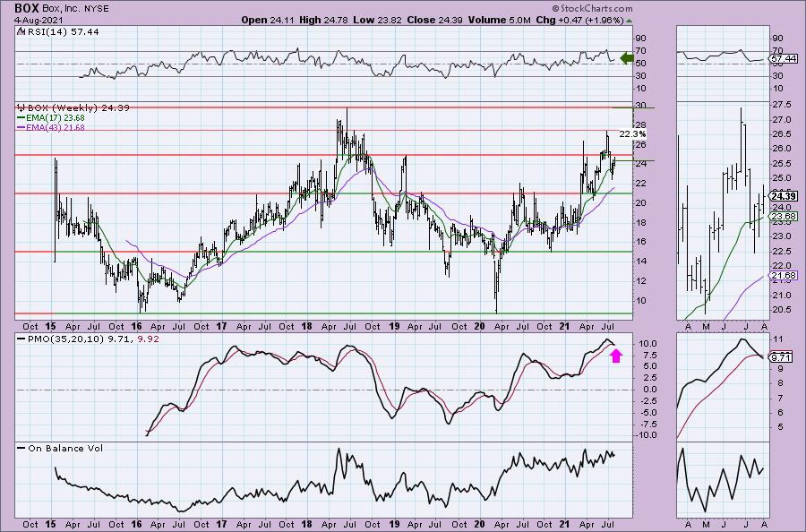The width and height of the screenshot is (806, 532).
Task: Click the 23.68 EMA tag on the zoom panel
Action: [x=784, y=217]
